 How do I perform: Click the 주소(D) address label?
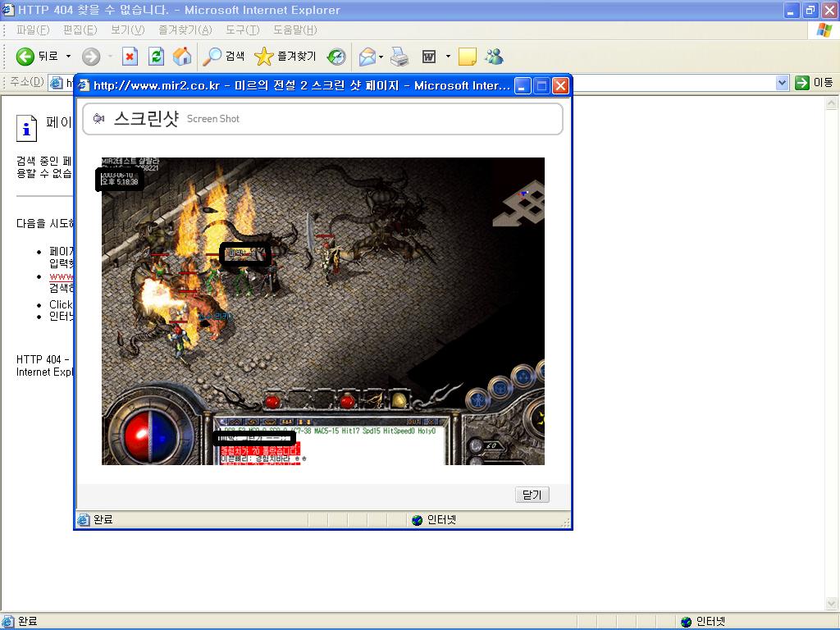coord(27,82)
